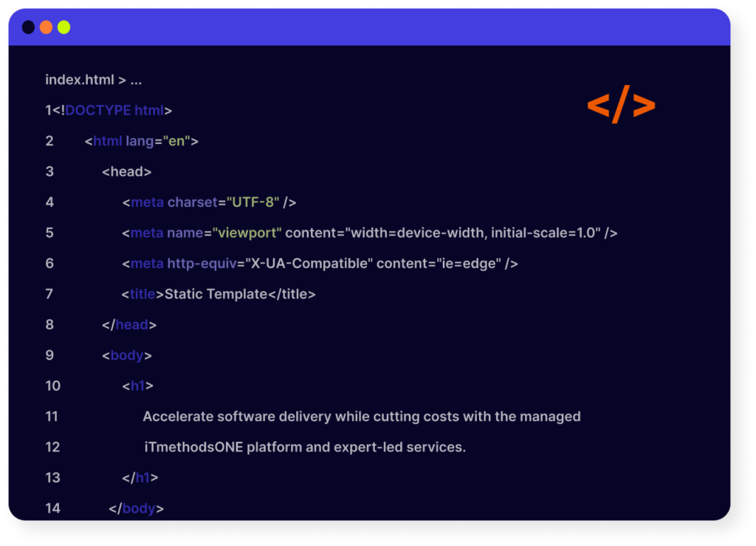Click the Static Template title line

pyautogui.click(x=219, y=294)
